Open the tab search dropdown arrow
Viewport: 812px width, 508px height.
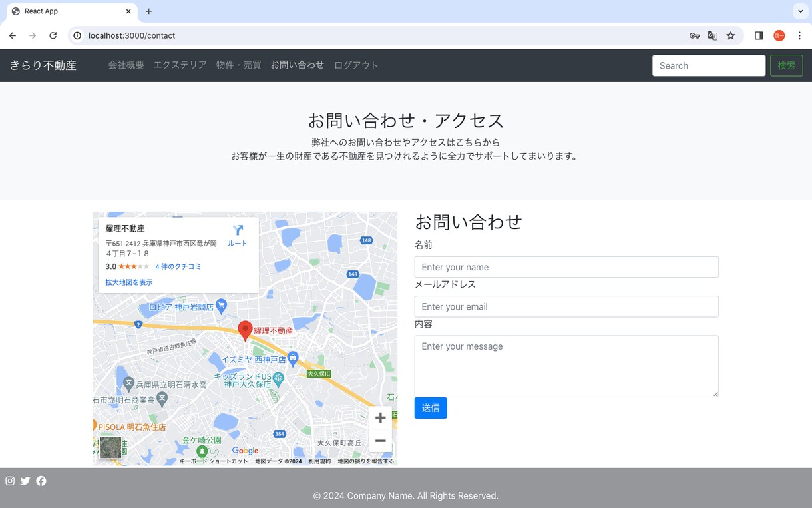click(800, 11)
